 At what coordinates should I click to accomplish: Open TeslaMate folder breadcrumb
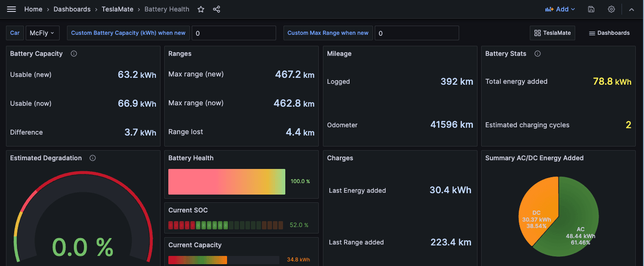click(x=117, y=9)
